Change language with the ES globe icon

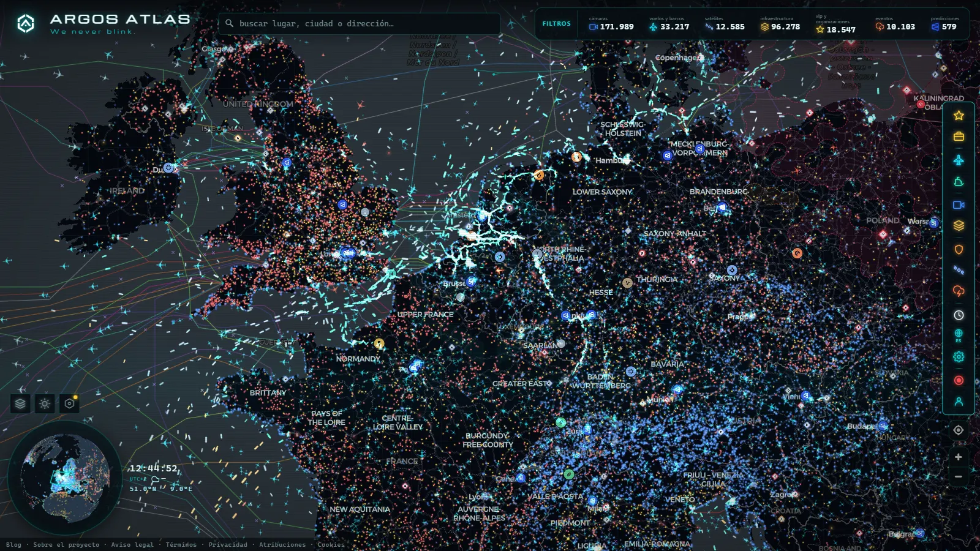click(x=959, y=335)
